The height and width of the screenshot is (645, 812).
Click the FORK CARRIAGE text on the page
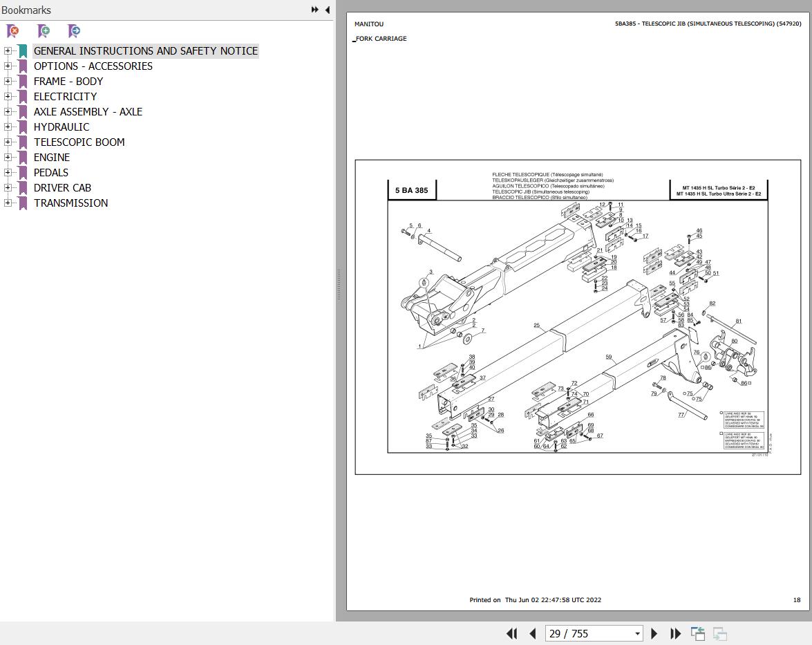click(381, 38)
